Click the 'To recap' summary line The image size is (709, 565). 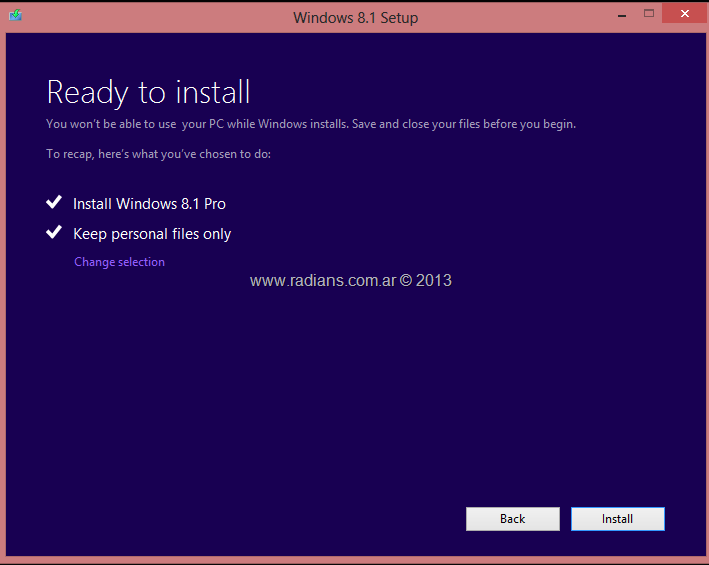[x=158, y=154]
